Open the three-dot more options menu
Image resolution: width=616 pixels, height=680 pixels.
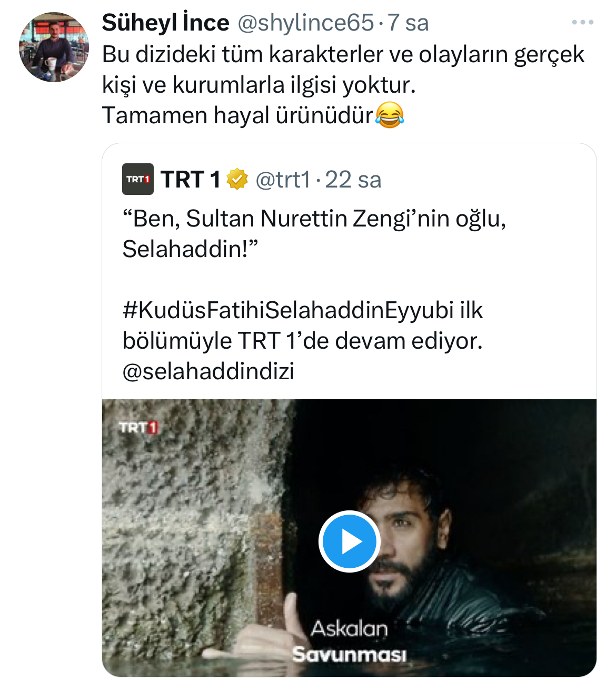[582, 23]
